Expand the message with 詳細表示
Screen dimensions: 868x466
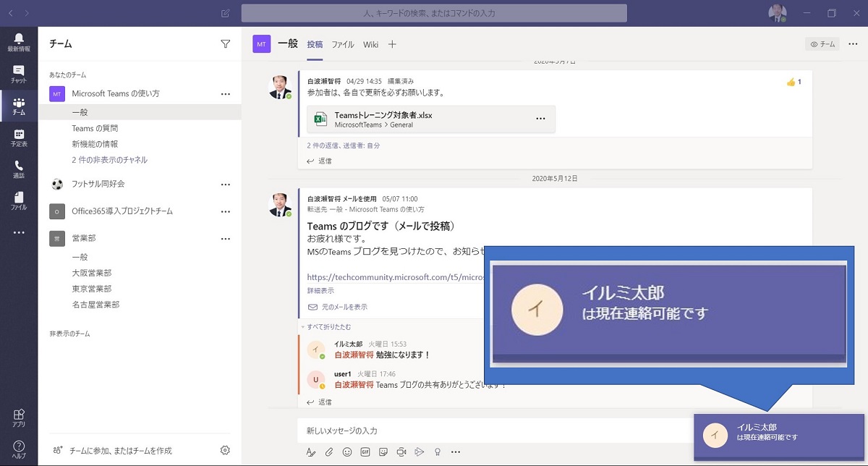[x=320, y=291]
